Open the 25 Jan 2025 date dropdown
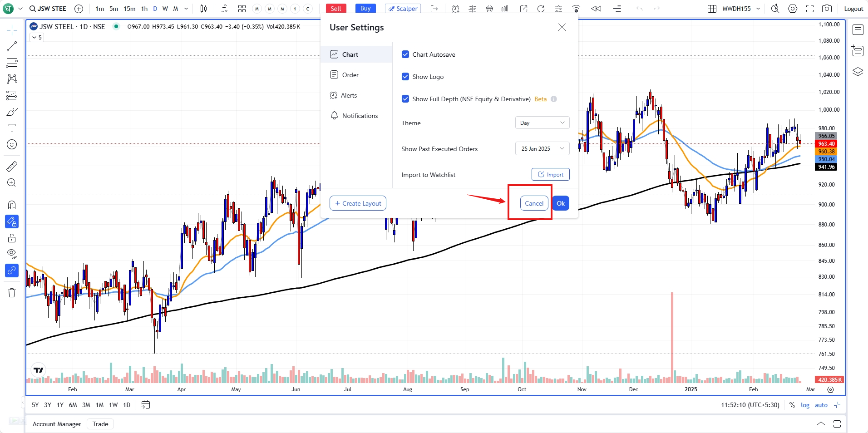Screen dimensions: 868x433 click(x=542, y=149)
